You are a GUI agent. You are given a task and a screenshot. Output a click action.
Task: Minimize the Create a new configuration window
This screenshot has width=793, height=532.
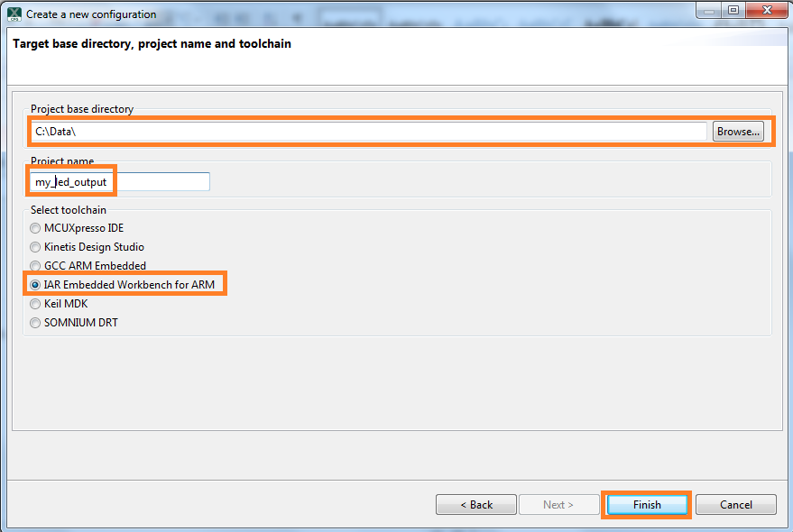click(x=709, y=11)
